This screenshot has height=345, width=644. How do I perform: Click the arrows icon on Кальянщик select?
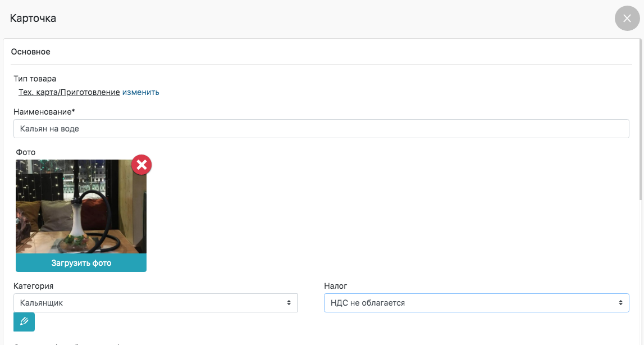tap(289, 303)
